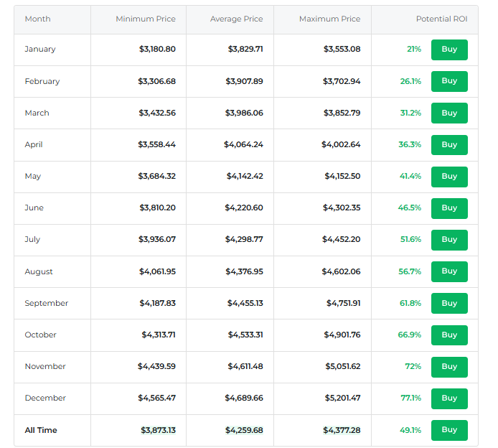Image resolution: width=498 pixels, height=448 pixels.
Task: Click Buy in the All Time row
Action: pyautogui.click(x=449, y=430)
